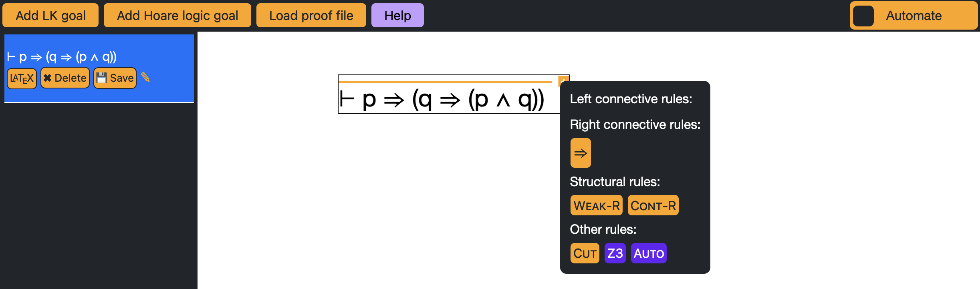Click the Automate label button

tap(913, 16)
